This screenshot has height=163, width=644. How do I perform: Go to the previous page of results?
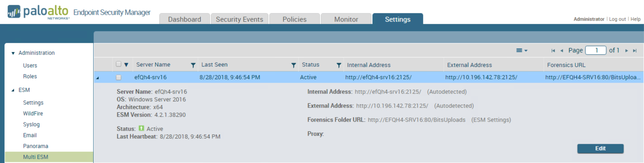pos(562,51)
